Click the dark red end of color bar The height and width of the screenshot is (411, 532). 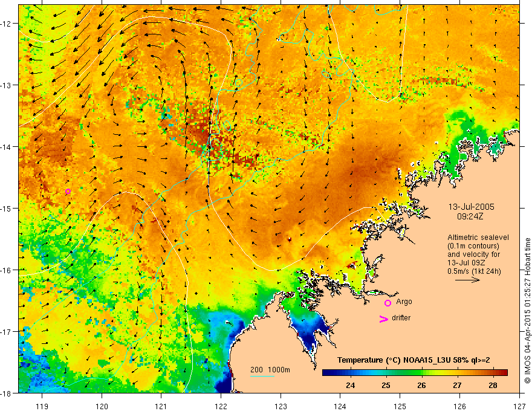[504, 373]
